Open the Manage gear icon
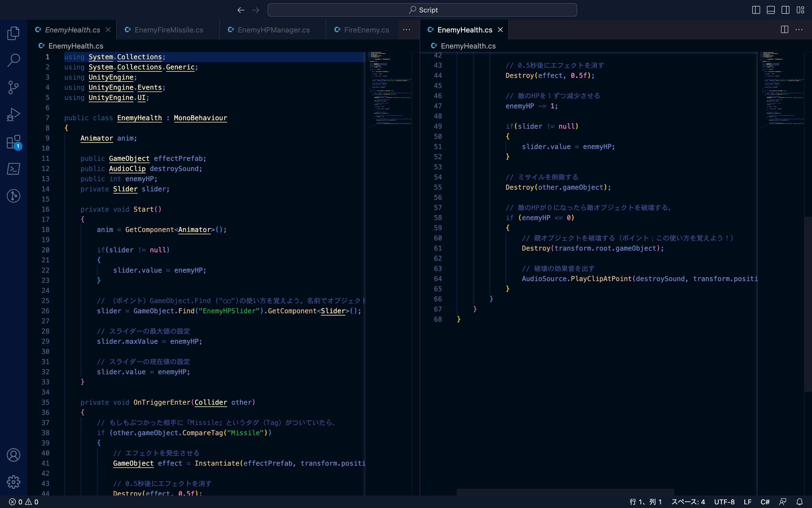The height and width of the screenshot is (508, 812). [13, 482]
